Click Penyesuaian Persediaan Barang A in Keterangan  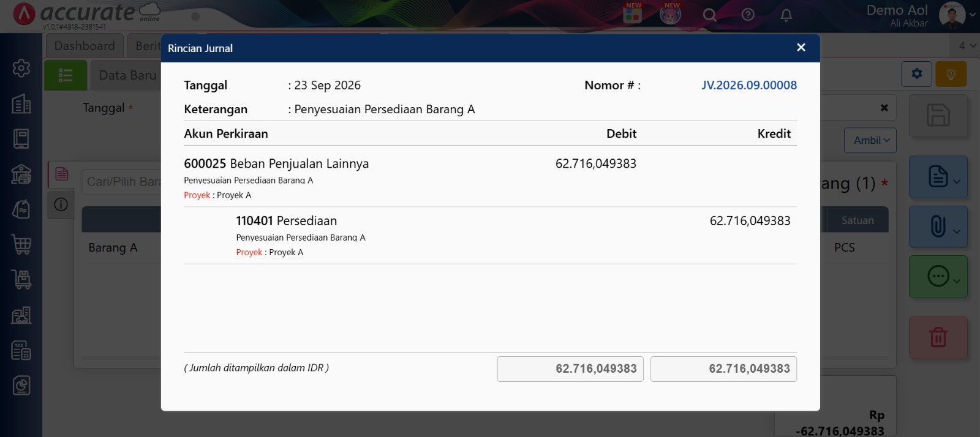(384, 109)
